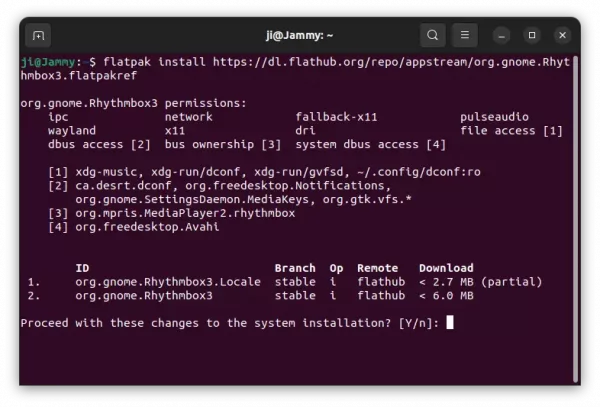Click the 'x11' permission entry
The width and height of the screenshot is (600, 407).
pos(175,131)
